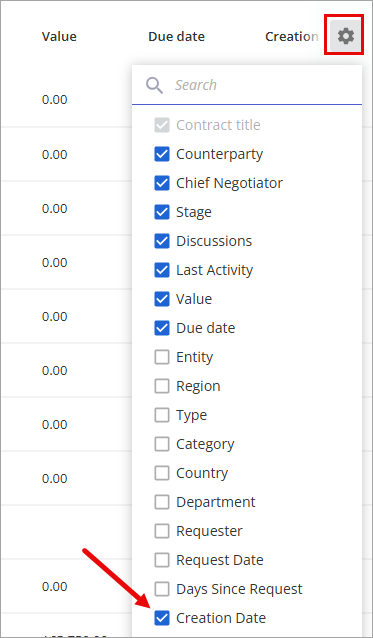373x638 pixels.
Task: Toggle the Value column checkbox in the list
Action: pyautogui.click(x=162, y=299)
